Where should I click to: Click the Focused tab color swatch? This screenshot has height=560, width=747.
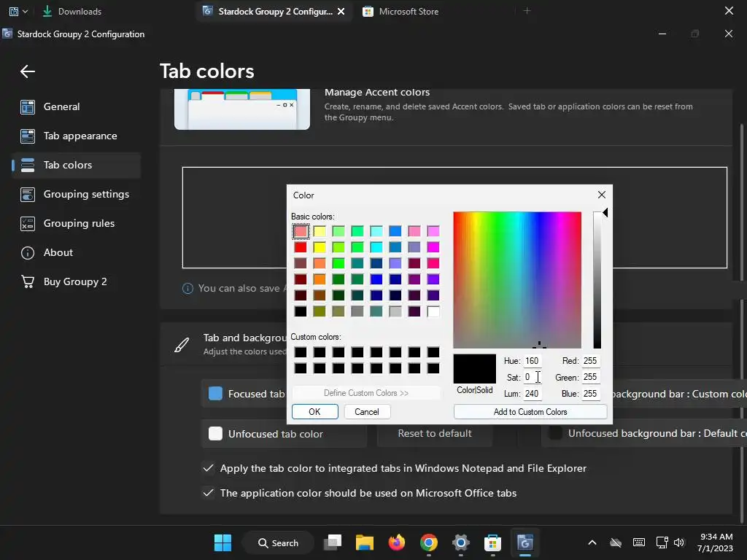pos(215,393)
